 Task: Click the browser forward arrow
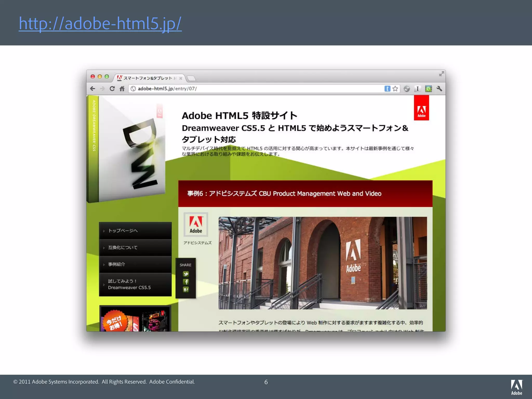(x=102, y=89)
